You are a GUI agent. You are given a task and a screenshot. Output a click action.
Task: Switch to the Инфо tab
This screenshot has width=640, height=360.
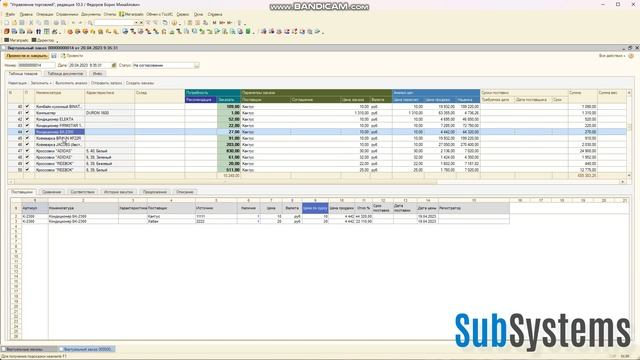point(97,73)
